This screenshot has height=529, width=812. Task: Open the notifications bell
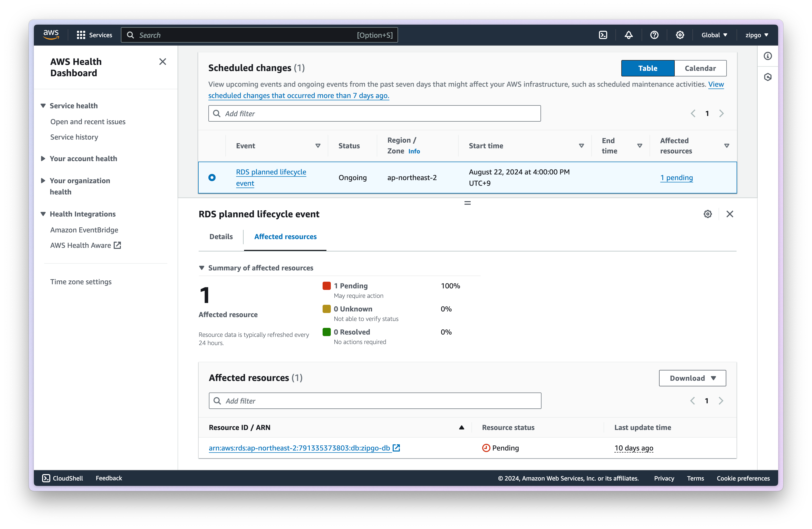tap(629, 35)
